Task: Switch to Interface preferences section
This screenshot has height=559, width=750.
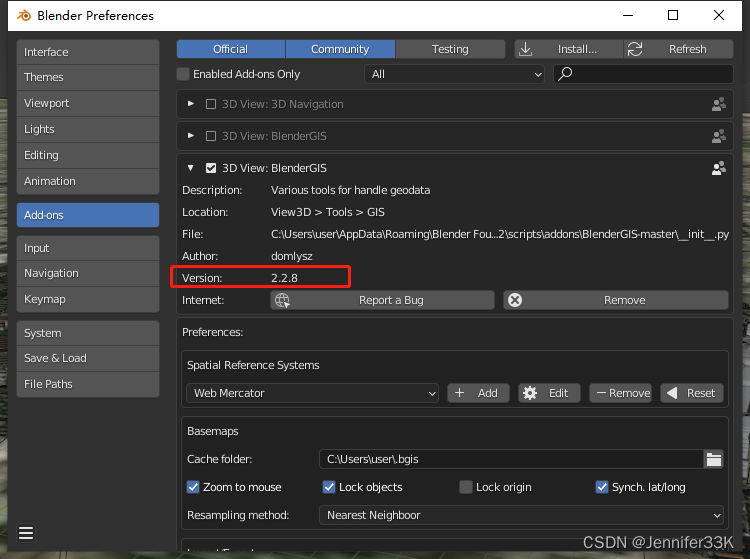Action: click(88, 52)
